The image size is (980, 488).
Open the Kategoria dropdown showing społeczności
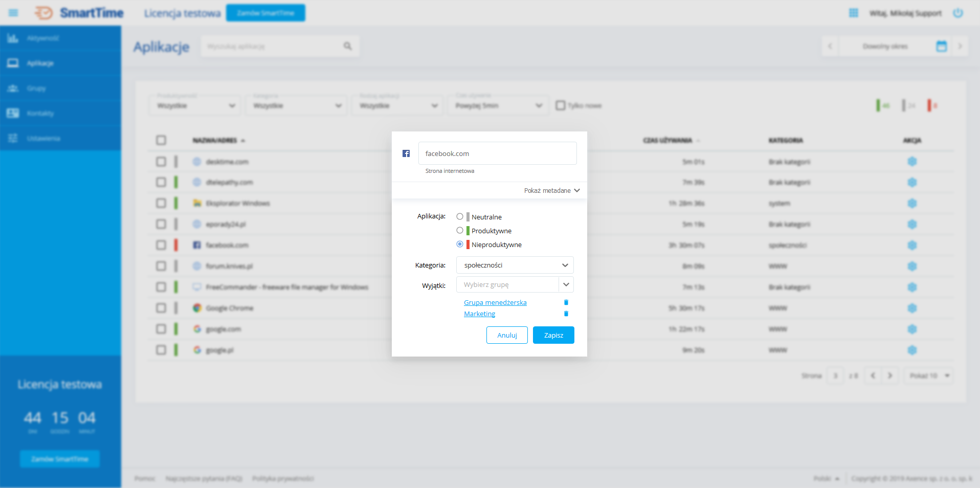click(x=514, y=265)
